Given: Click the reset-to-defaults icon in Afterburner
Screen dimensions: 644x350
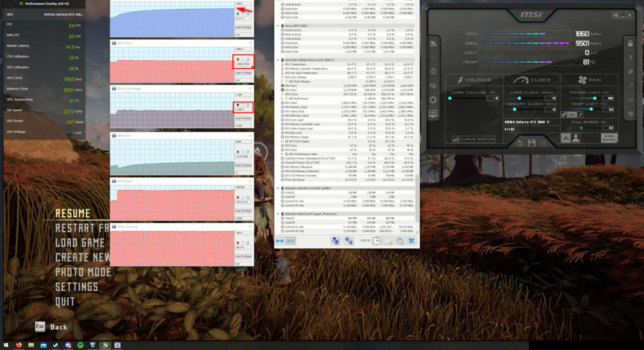Looking at the screenshot, I should click(519, 143).
